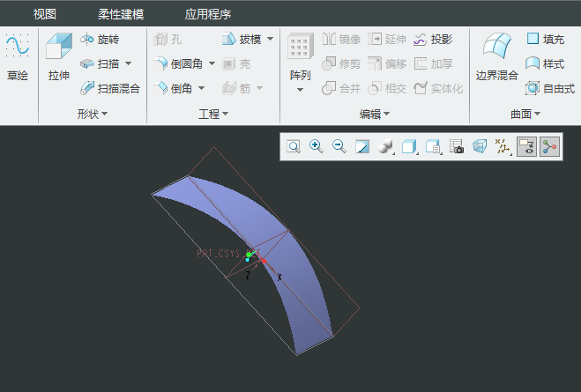Viewport: 581px width, 392px height.
Task: Select the Z axis label of the coordinate system
Action: 248,275
